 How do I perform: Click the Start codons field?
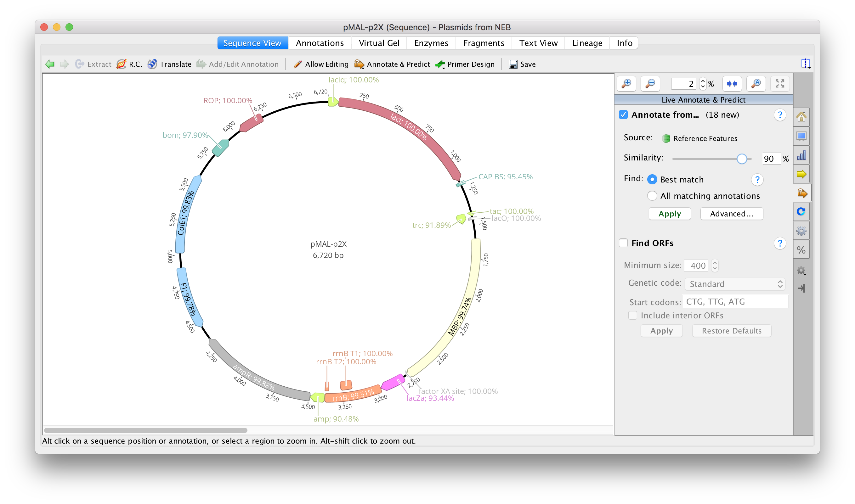click(735, 302)
